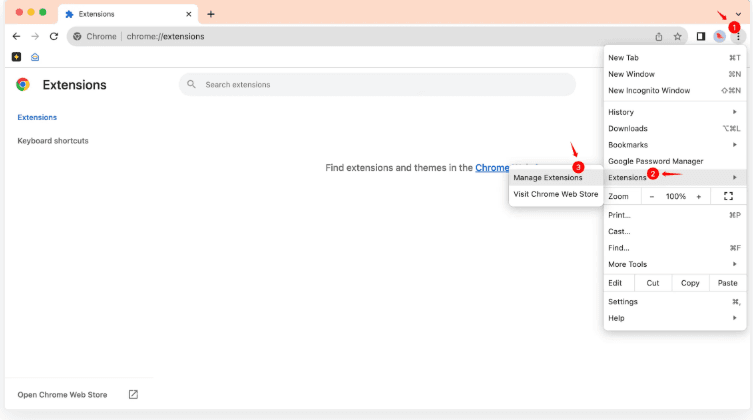Select New Tab from the menu
The height and width of the screenshot is (420, 753).
click(x=675, y=58)
